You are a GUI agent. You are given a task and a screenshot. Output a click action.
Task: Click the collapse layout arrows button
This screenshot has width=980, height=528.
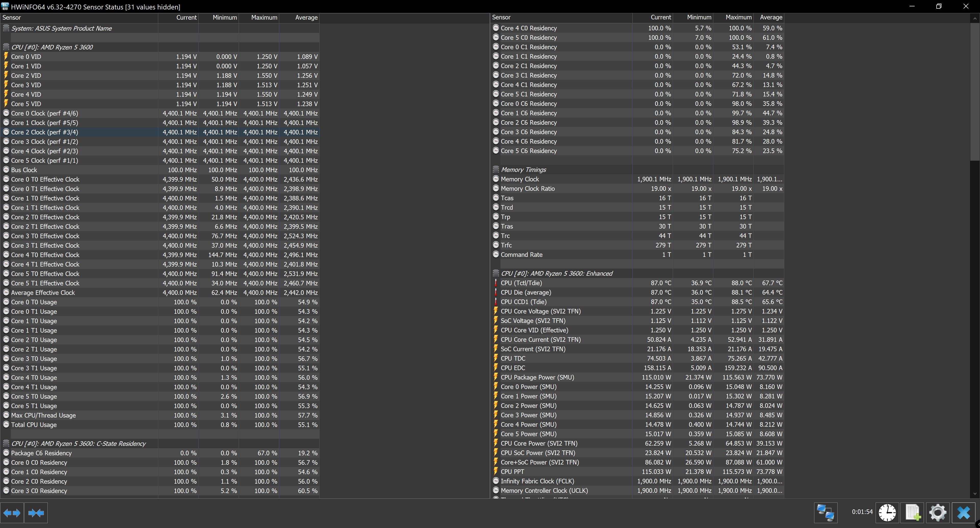pyautogui.click(x=36, y=513)
